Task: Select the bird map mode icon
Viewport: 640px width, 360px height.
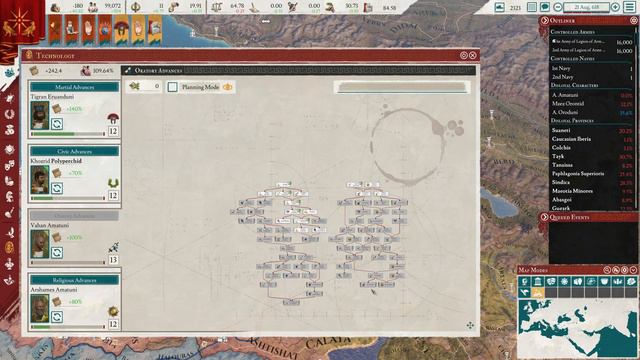Action: click(x=524, y=292)
